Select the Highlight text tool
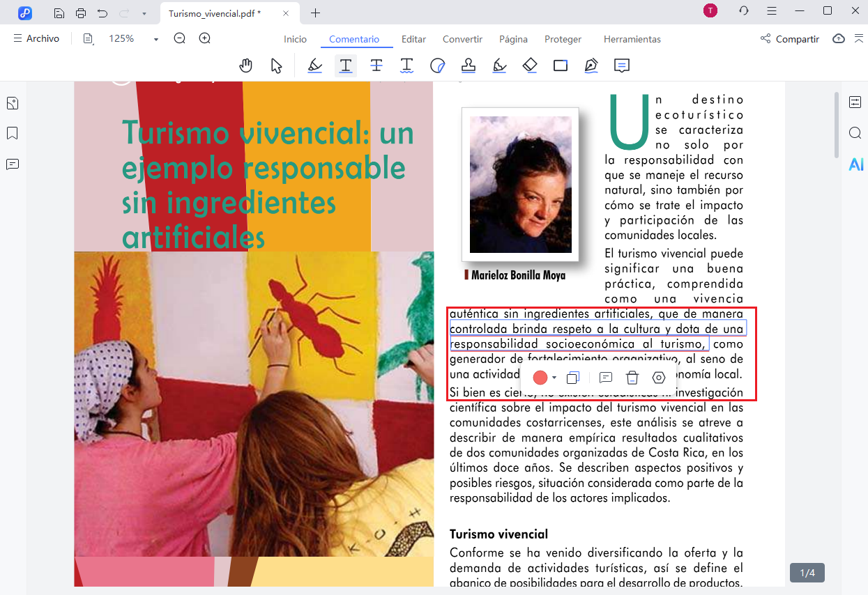Viewport: 868px width, 595px height. [x=314, y=65]
